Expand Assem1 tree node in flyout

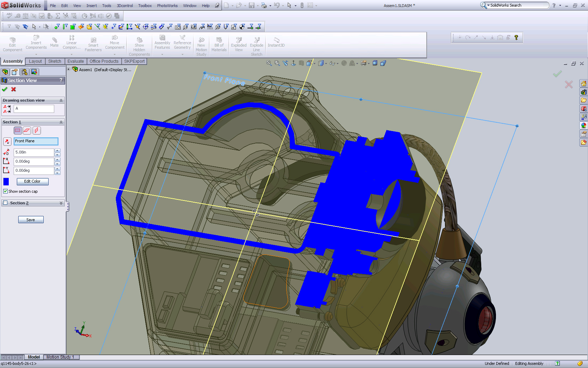pyautogui.click(x=69, y=69)
